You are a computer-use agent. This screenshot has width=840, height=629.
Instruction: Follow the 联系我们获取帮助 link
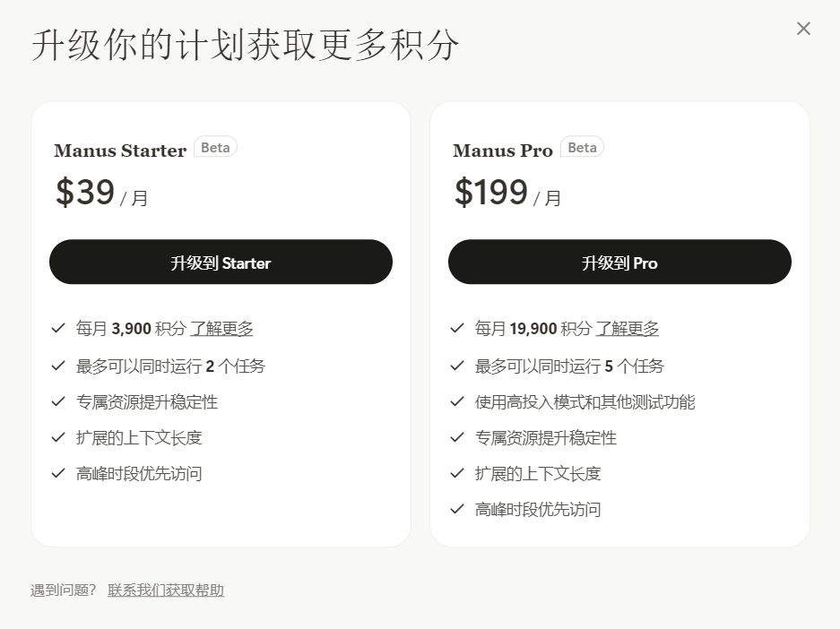pyautogui.click(x=166, y=590)
